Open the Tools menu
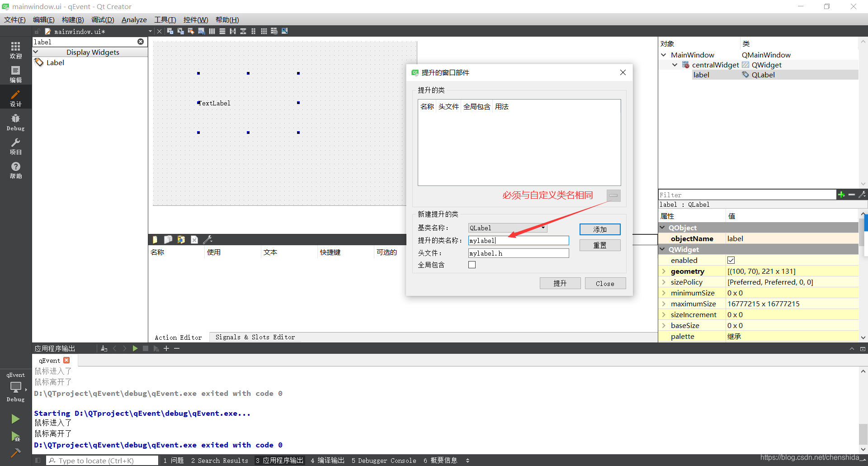868x466 pixels. (x=165, y=19)
